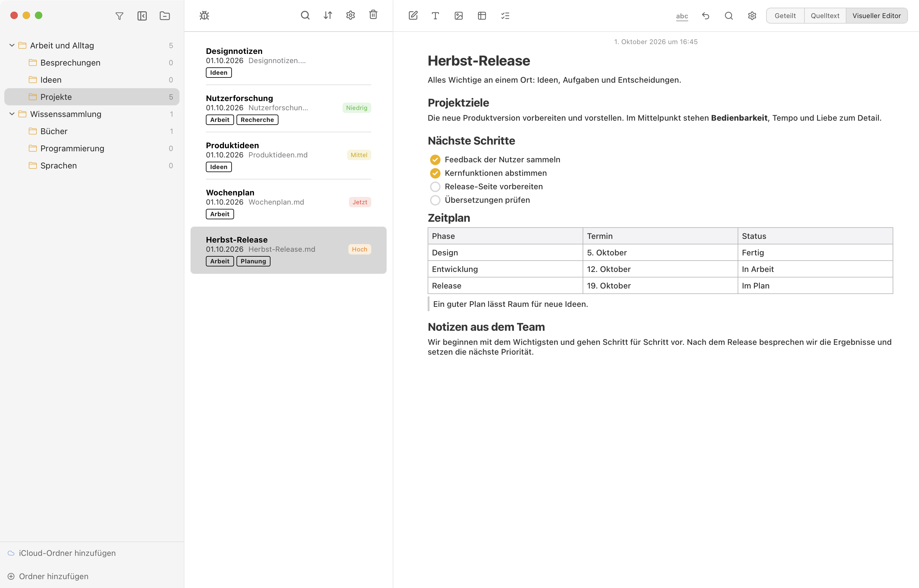The image size is (919, 588).
Task: Click the plus icon beside Ordner hinzufügen
Action: pos(11,576)
